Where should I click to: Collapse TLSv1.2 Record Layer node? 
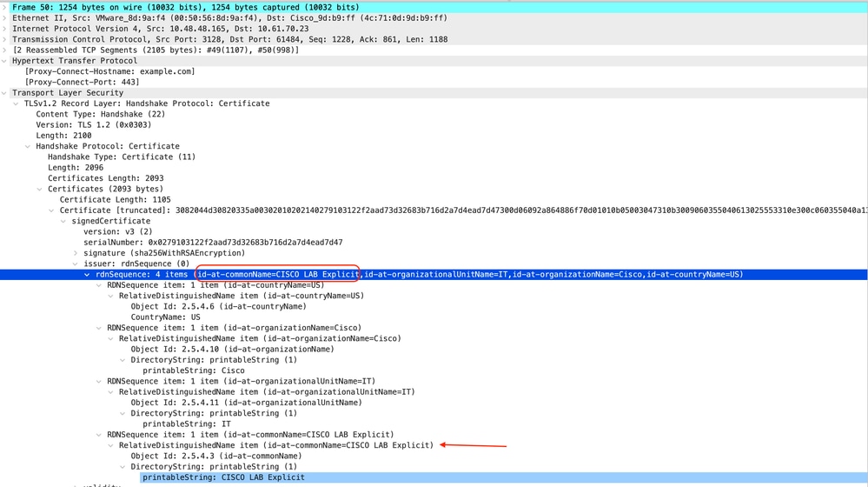16,103
